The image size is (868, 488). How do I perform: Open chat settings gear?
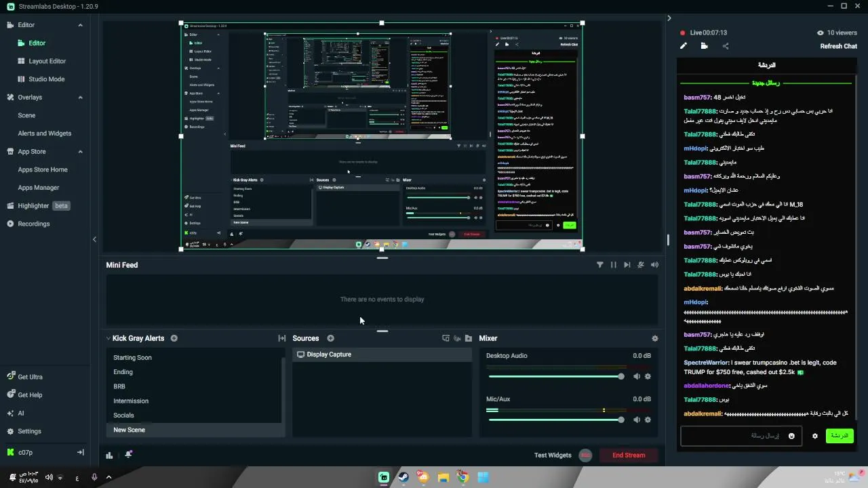[815, 436]
